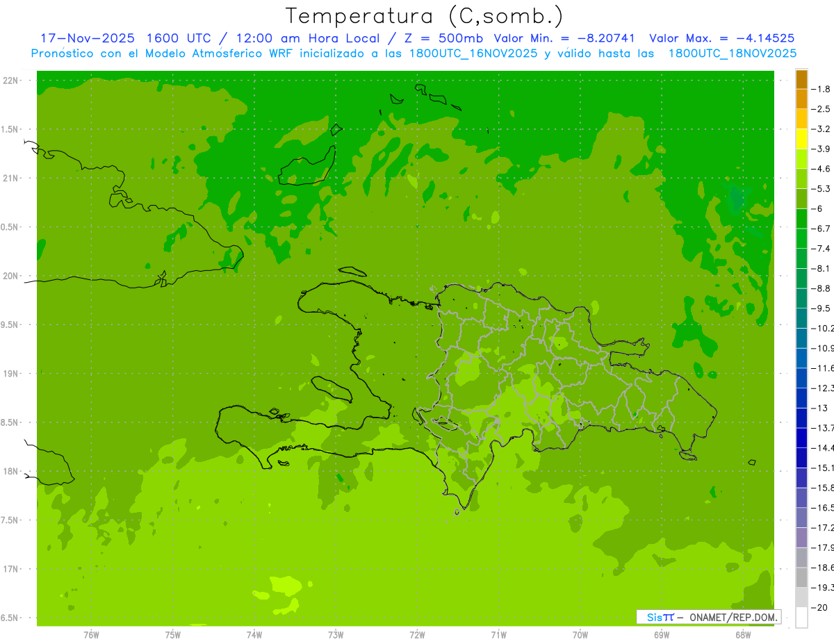Click the '-3.9' color scale value
Screen dimensions: 834x644
pos(821,149)
